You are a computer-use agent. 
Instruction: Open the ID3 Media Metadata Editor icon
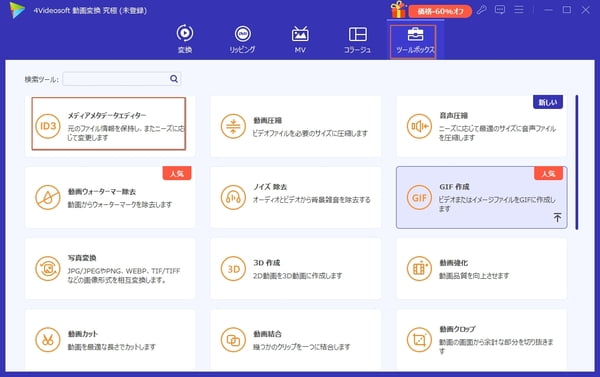coord(48,126)
